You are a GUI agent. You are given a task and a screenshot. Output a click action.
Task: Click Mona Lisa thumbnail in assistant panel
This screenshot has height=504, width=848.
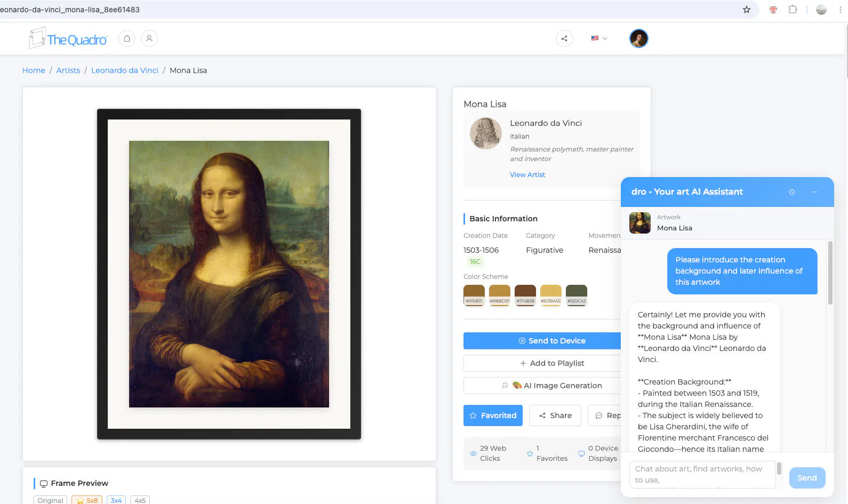coord(640,223)
